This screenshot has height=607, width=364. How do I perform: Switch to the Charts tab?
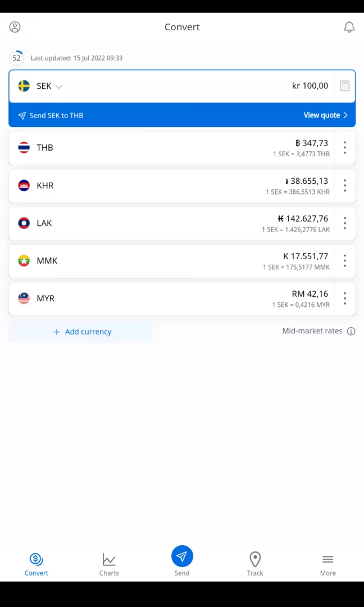point(109,564)
